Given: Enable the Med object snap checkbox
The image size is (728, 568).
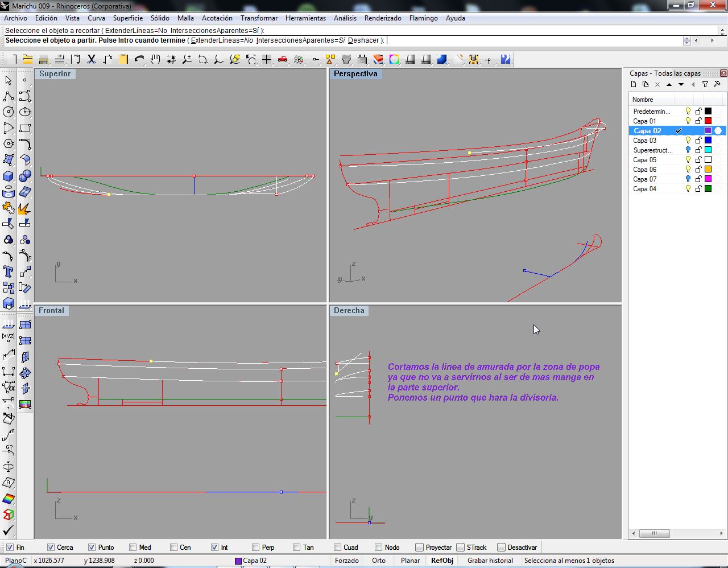Looking at the screenshot, I should pos(133,548).
